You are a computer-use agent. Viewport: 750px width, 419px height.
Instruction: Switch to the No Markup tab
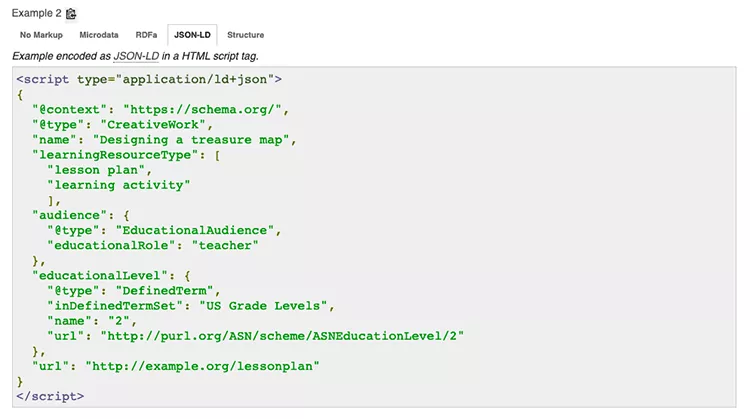click(x=41, y=35)
